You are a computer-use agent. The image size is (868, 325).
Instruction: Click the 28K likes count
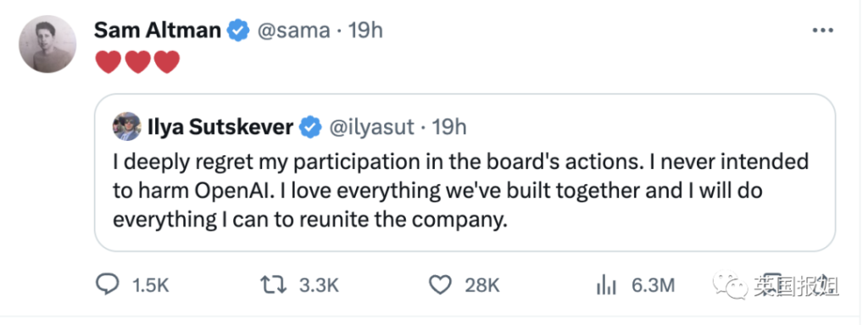482,286
